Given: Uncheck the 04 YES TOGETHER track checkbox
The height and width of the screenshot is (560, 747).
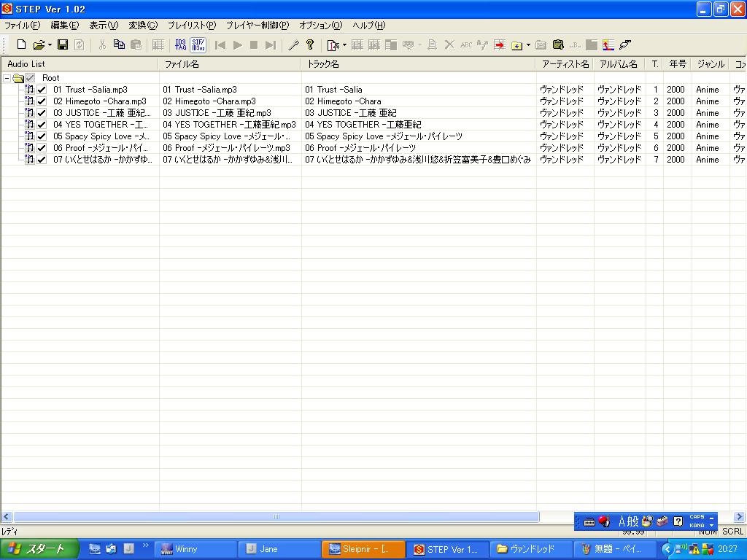Looking at the screenshot, I should [x=42, y=124].
